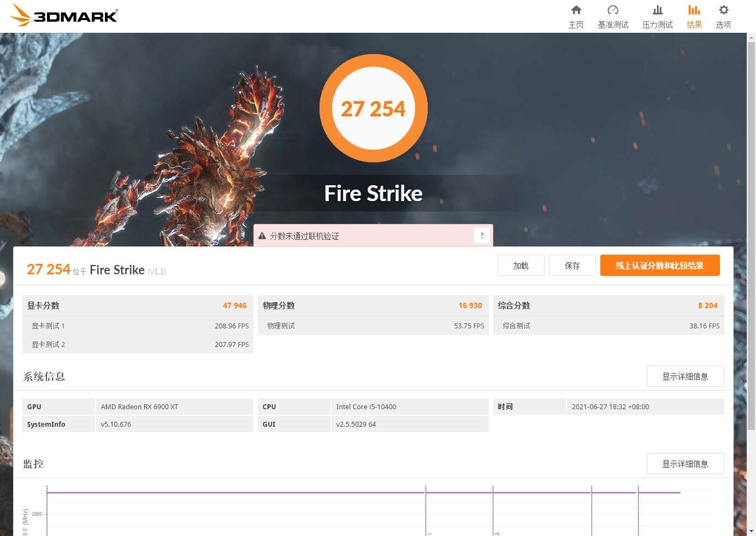Click 分数未通过联机验证 warning text
This screenshot has height=536, width=756.
tap(304, 236)
